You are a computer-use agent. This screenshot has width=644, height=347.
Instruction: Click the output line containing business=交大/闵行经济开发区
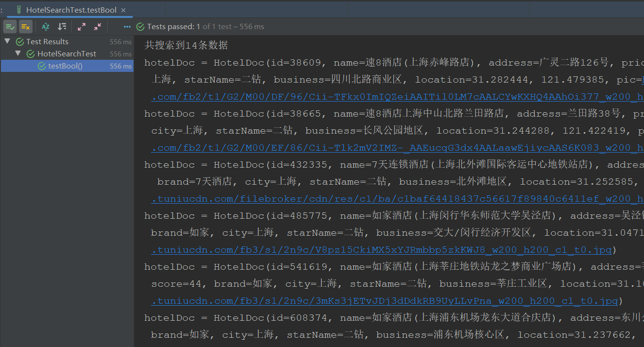click(397, 233)
